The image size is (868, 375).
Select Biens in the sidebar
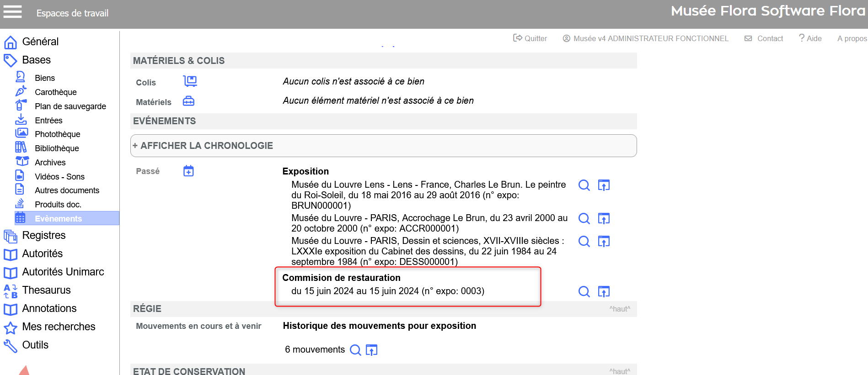coord(45,78)
